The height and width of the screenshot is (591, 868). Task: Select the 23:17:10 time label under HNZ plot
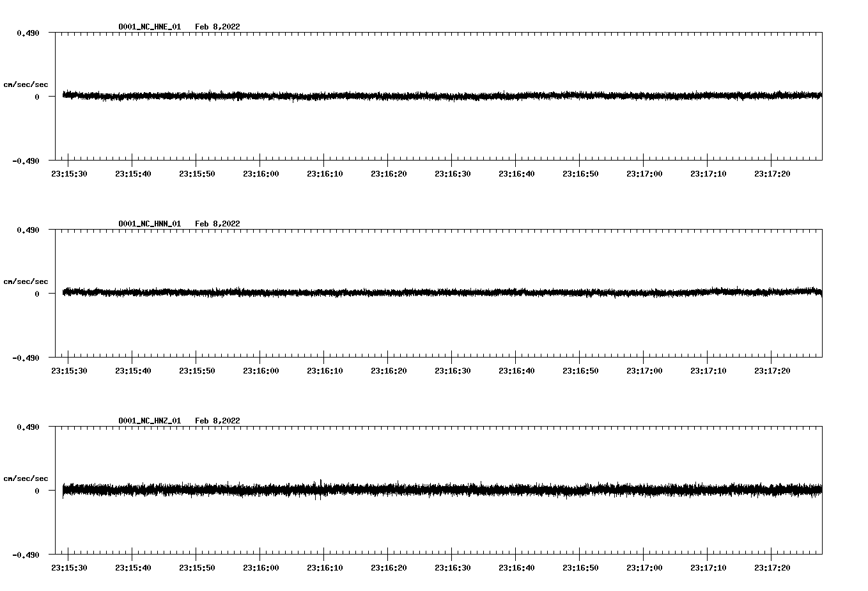tap(708, 568)
